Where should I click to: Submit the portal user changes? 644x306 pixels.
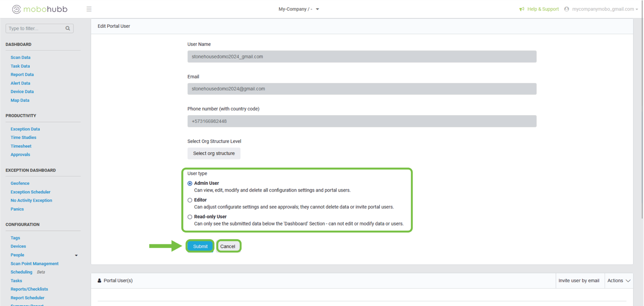[200, 246]
